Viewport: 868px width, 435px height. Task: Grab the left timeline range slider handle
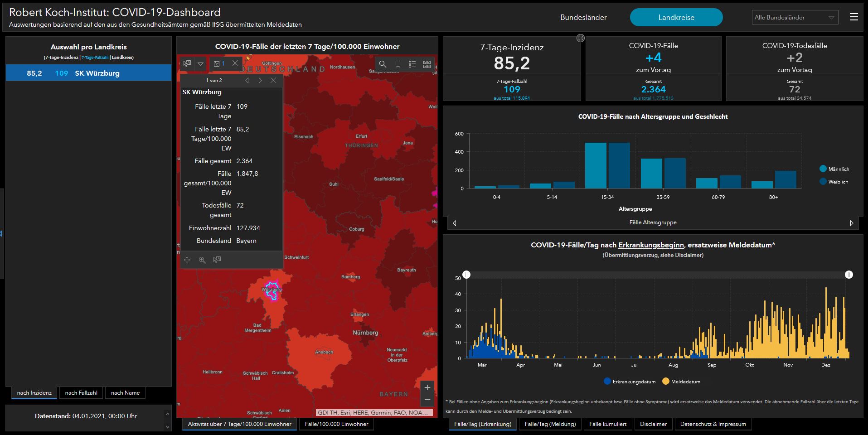pyautogui.click(x=466, y=275)
